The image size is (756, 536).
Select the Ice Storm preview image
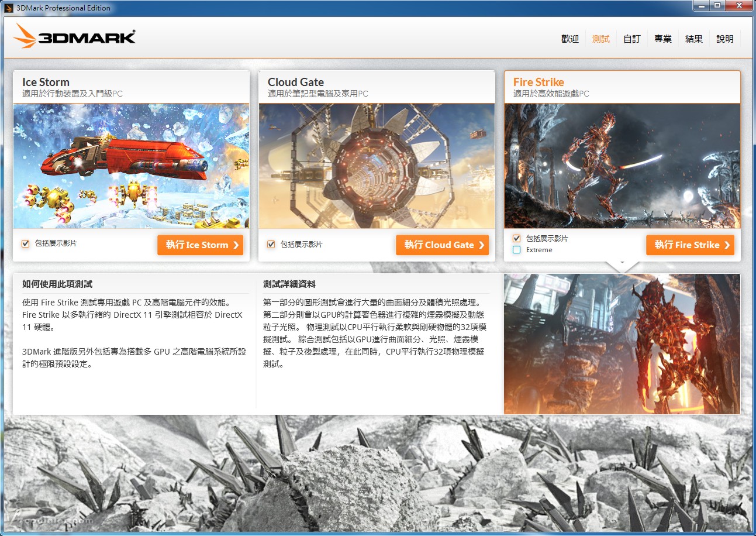131,166
